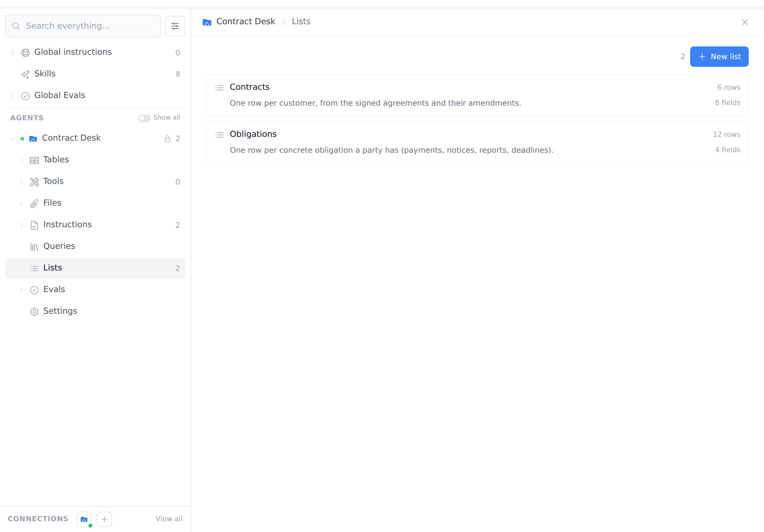This screenshot has width=764, height=532.
Task: Click the '6 rows' label on Contracts
Action: (729, 87)
